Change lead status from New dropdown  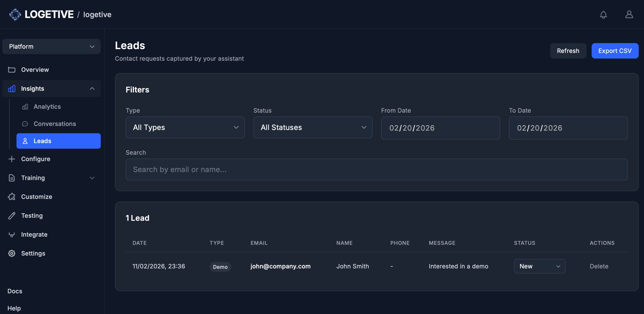[x=539, y=266]
